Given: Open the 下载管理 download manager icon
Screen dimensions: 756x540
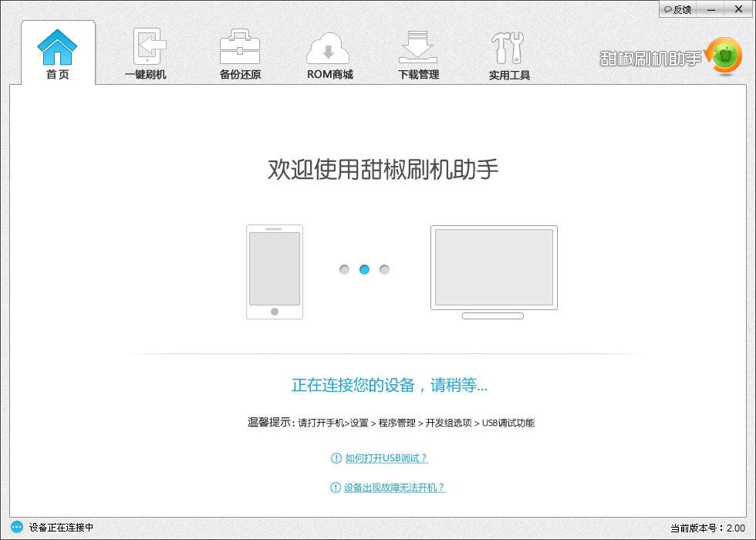Looking at the screenshot, I should (418, 46).
